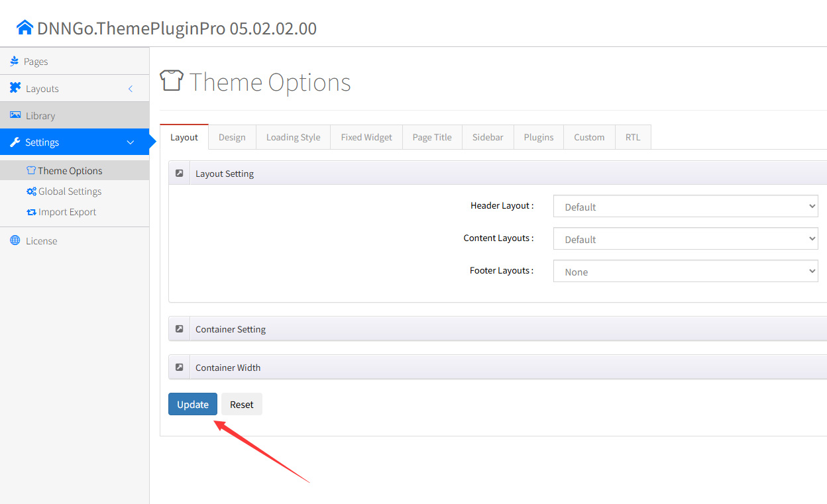The height and width of the screenshot is (504, 827).
Task: Click the Container Width panel title
Action: point(228,368)
